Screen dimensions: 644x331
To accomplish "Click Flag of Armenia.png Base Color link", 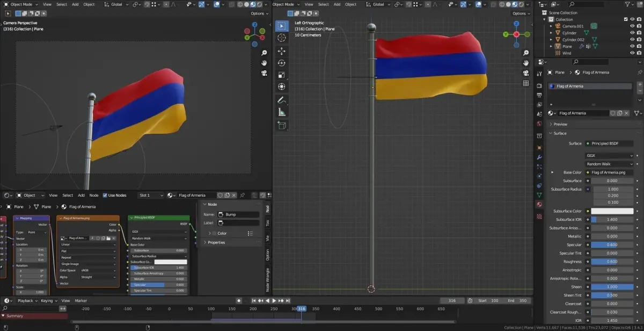I will tap(609, 172).
